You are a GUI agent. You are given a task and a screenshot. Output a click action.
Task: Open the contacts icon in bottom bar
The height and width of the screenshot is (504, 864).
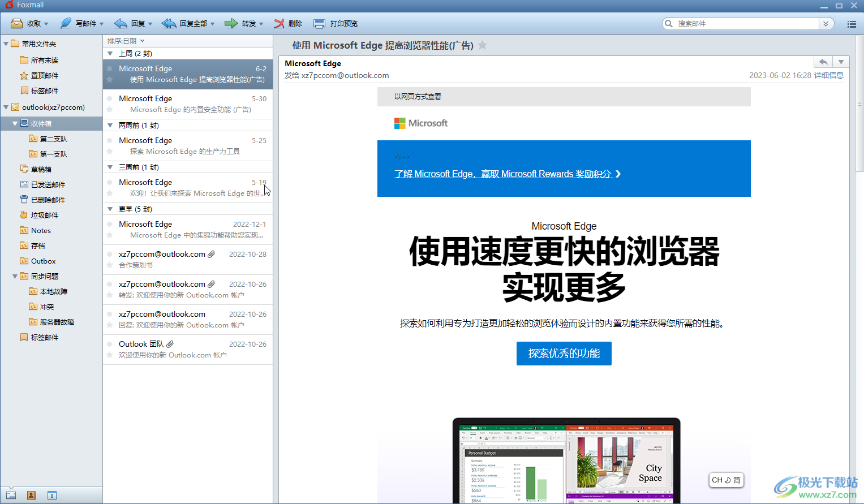[32, 496]
